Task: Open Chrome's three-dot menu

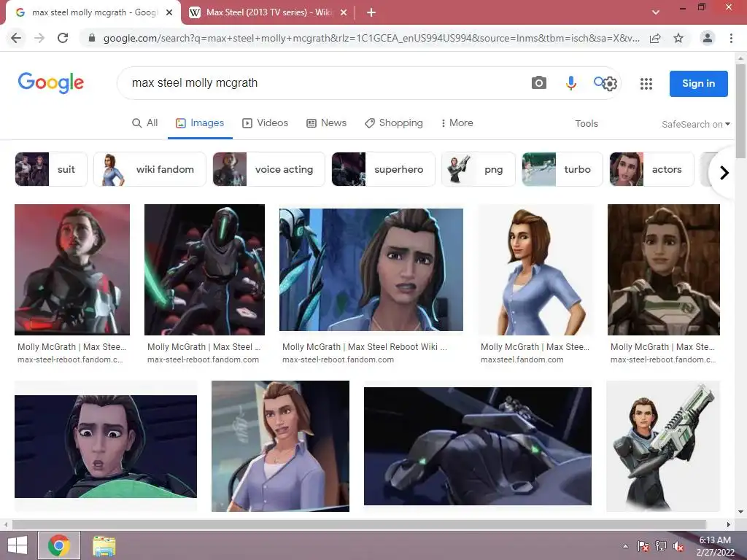Action: coord(731,38)
